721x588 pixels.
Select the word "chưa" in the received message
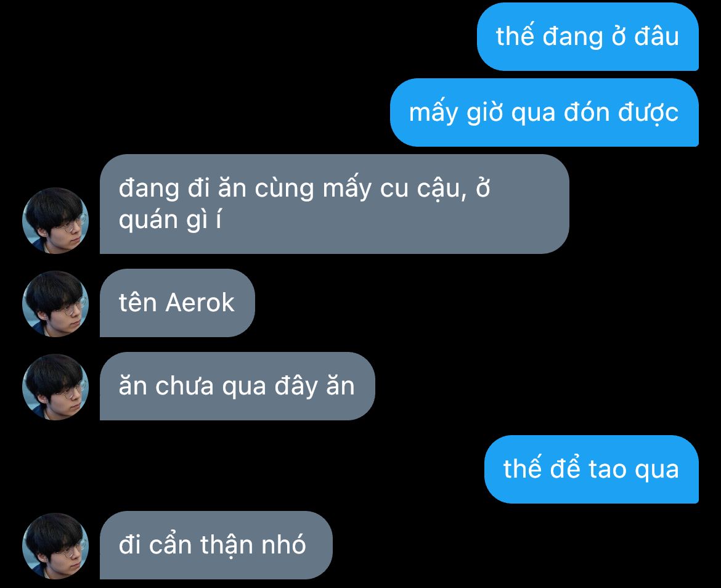click(184, 386)
